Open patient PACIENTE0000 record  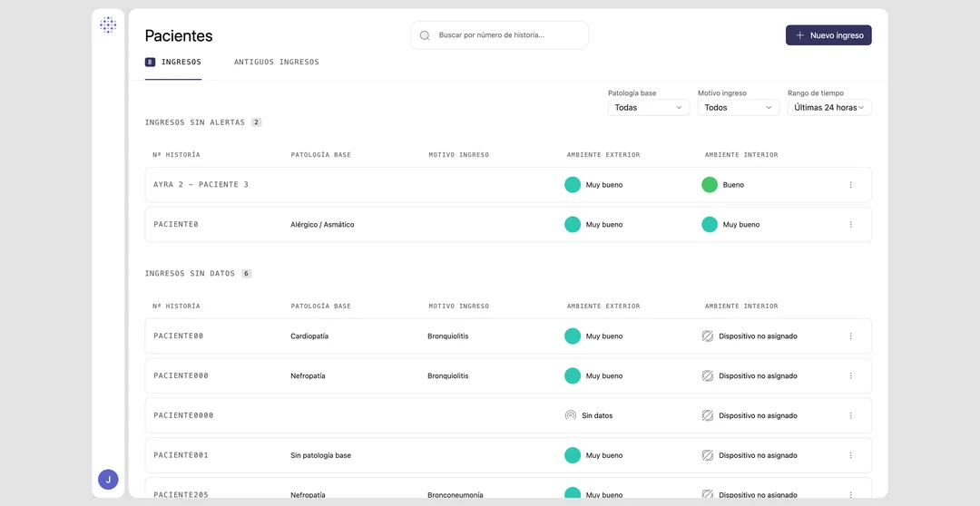(508, 415)
